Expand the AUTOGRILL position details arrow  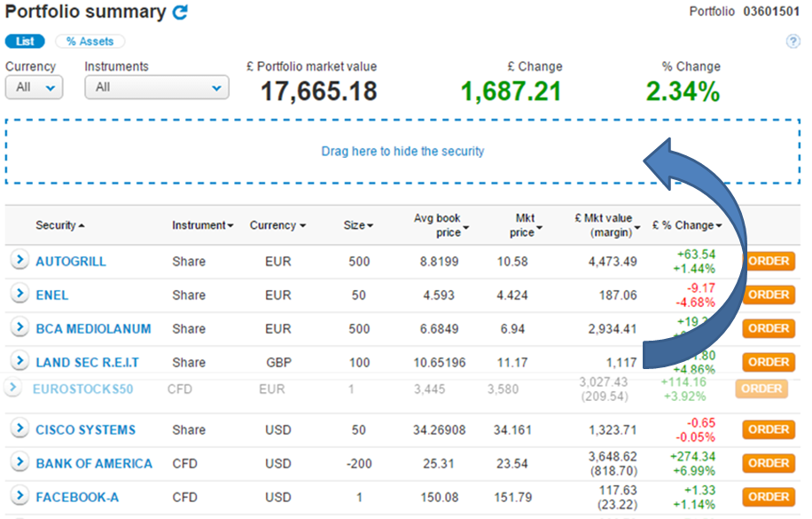[x=19, y=260]
